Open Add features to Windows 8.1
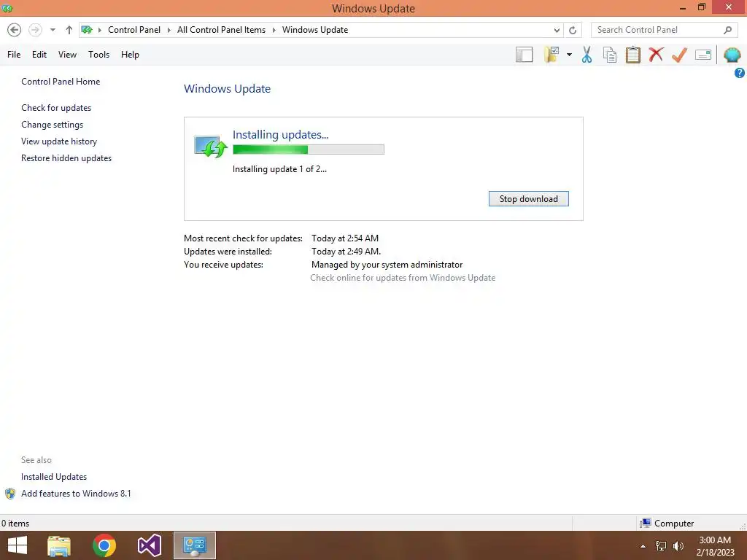Image resolution: width=747 pixels, height=560 pixels. click(x=76, y=494)
